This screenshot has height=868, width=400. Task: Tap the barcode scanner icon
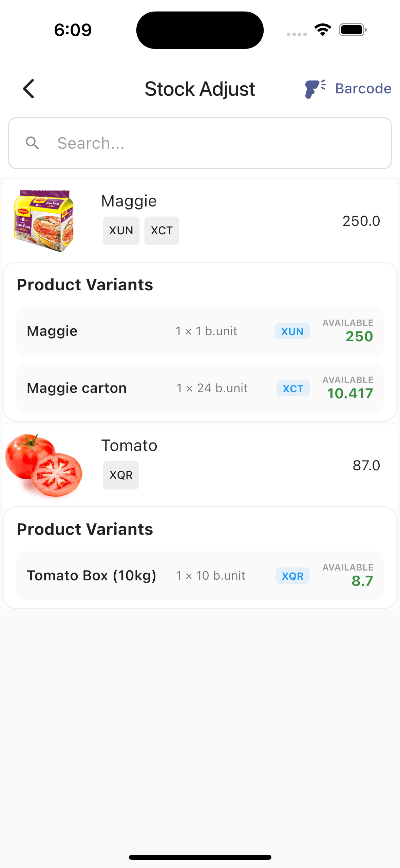[315, 89]
